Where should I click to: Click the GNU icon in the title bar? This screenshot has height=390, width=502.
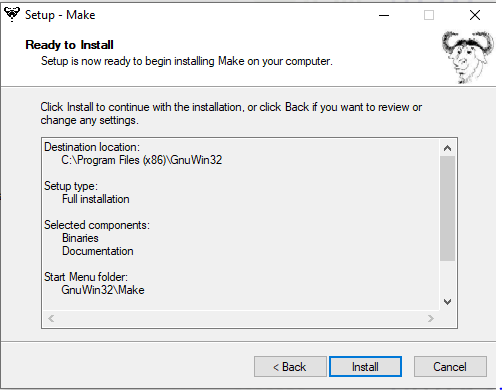tap(12, 14)
